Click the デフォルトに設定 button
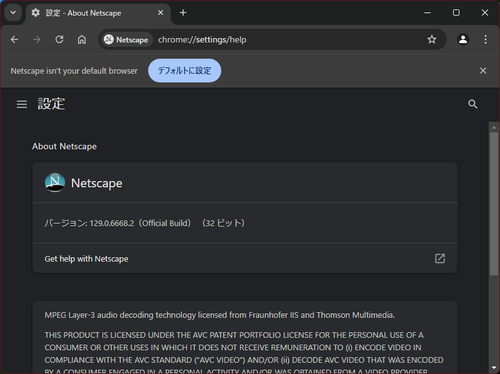500x374 pixels. tap(184, 71)
